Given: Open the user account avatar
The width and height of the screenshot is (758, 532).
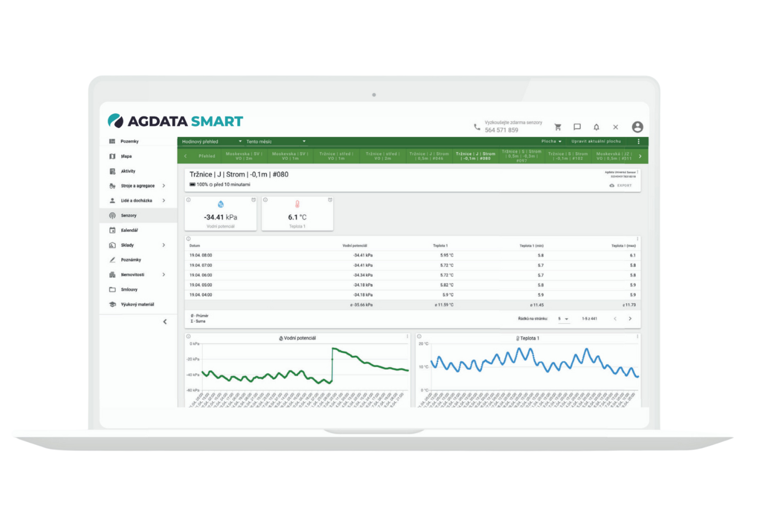Looking at the screenshot, I should (637, 127).
